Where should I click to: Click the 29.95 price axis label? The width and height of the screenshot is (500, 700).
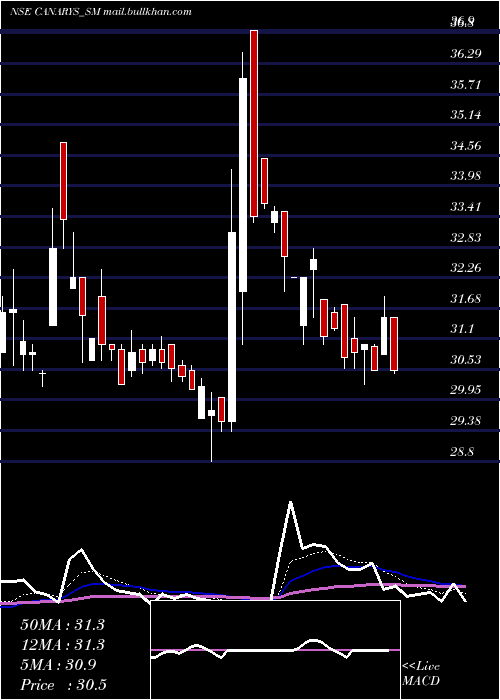tap(466, 390)
